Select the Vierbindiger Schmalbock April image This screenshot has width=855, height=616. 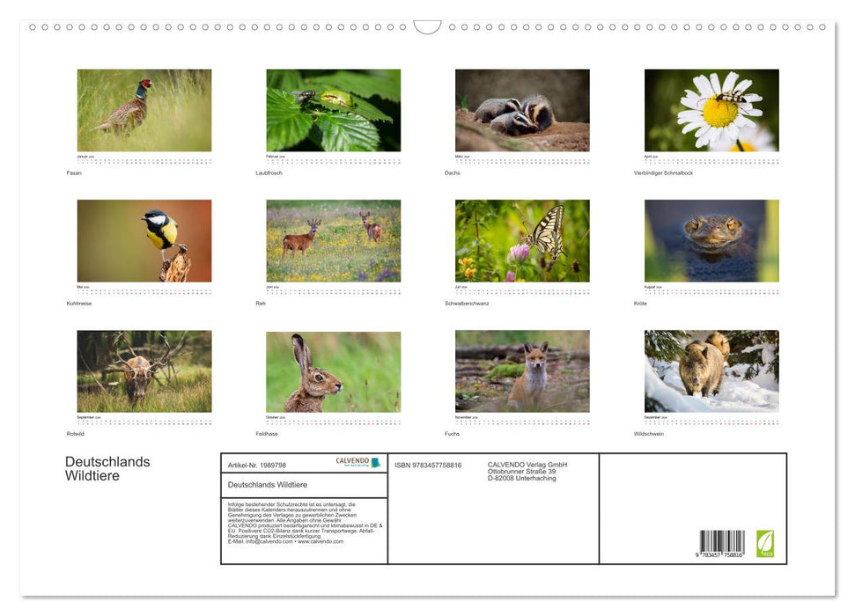tap(711, 108)
